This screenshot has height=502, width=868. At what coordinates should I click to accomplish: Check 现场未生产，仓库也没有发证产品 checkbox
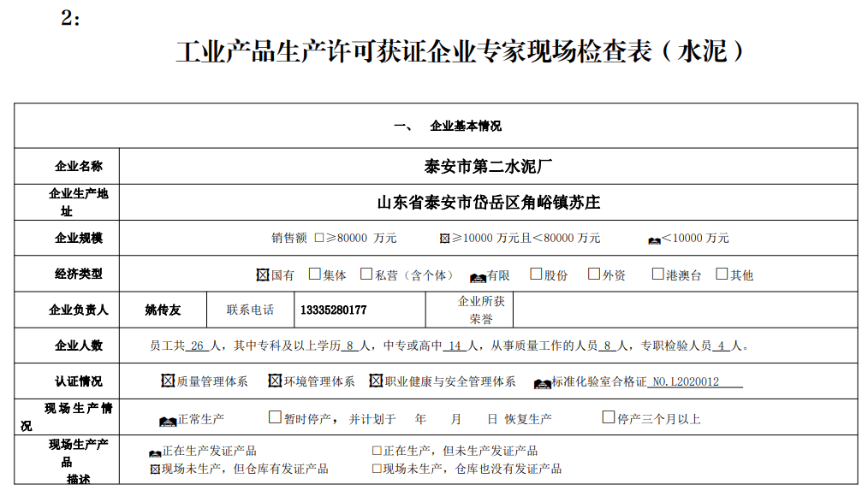[377, 469]
